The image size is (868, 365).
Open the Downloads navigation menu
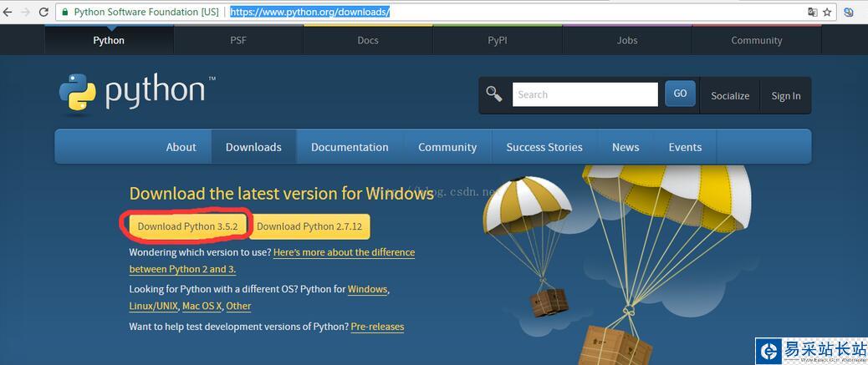[253, 147]
